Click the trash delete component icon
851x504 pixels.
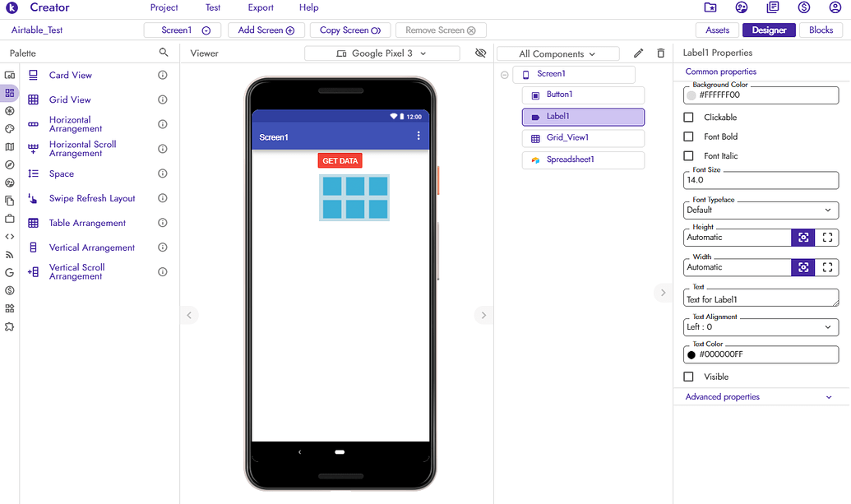pos(660,53)
